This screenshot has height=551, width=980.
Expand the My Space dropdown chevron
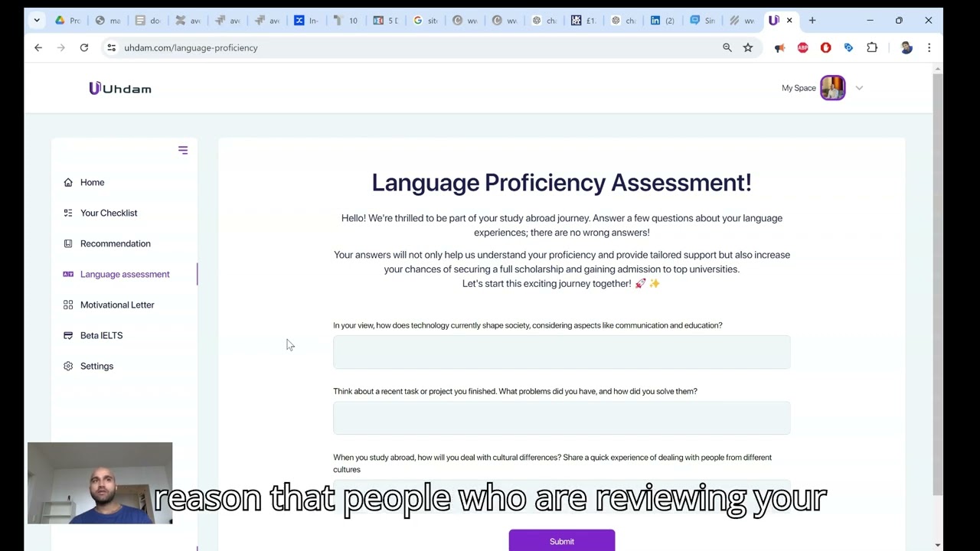pyautogui.click(x=859, y=88)
